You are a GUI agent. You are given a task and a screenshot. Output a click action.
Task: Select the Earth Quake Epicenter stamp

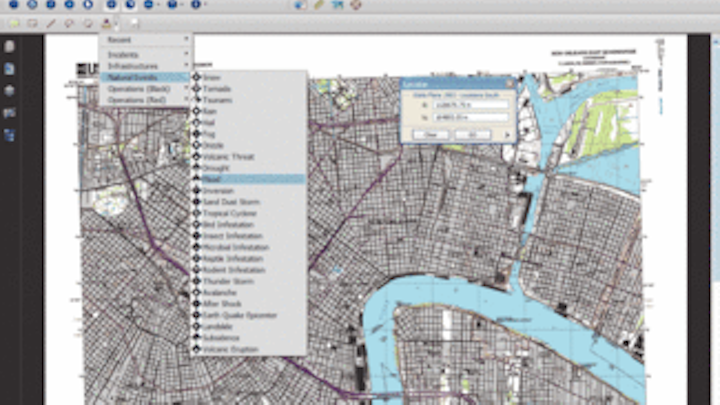pos(248,315)
